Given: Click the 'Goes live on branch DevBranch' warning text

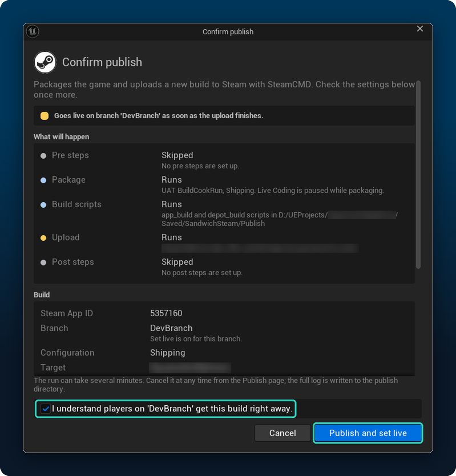Looking at the screenshot, I should tap(159, 116).
